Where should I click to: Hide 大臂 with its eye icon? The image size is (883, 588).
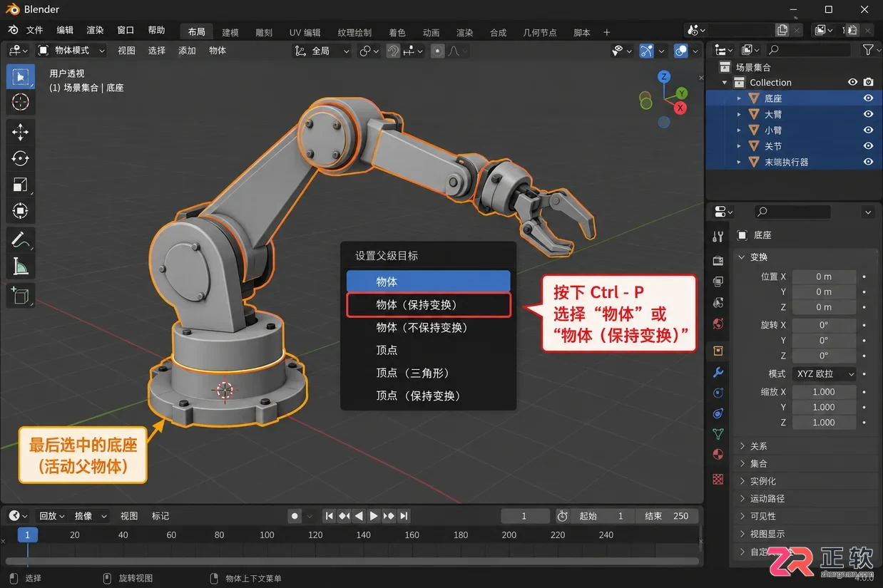point(868,114)
